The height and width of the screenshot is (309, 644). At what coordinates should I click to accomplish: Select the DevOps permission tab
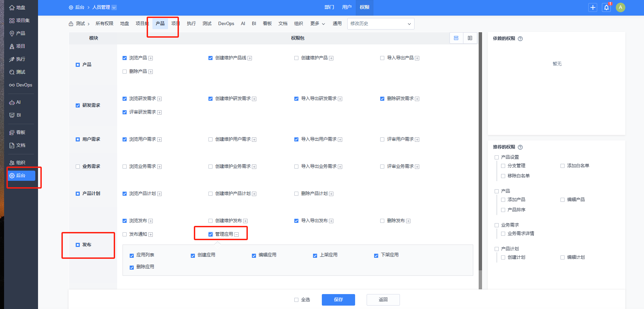226,23
